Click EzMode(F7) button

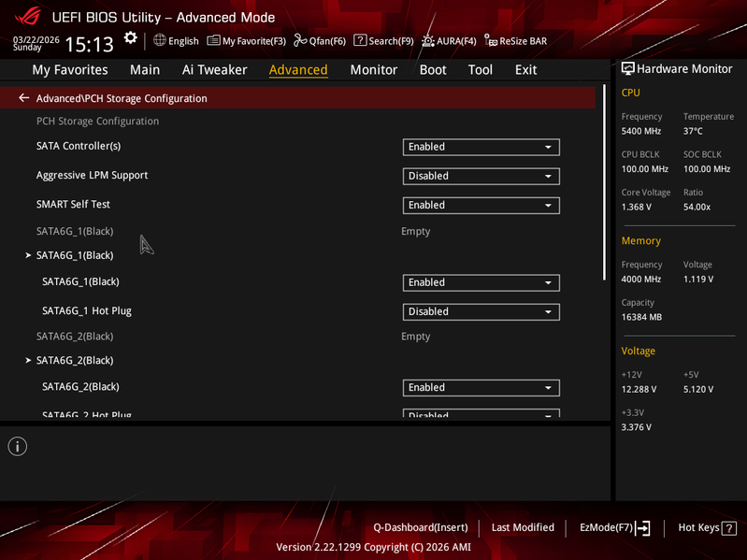(614, 527)
